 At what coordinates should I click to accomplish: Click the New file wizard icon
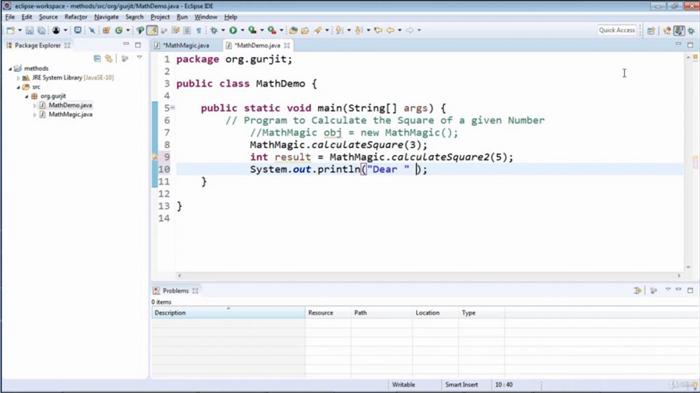click(x=10, y=30)
